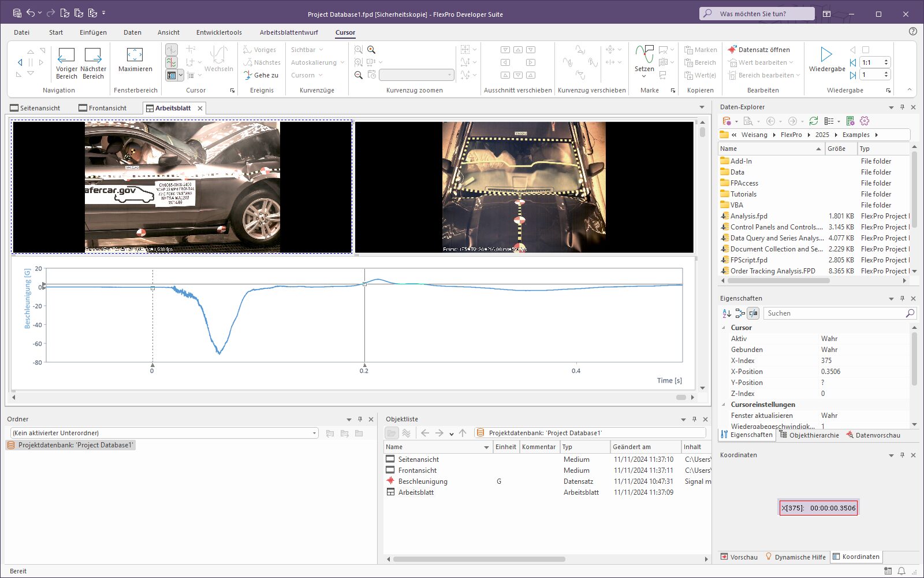Open Analysis.fpd in the Daten-Explorer list
This screenshot has height=578, width=924.
click(x=748, y=216)
